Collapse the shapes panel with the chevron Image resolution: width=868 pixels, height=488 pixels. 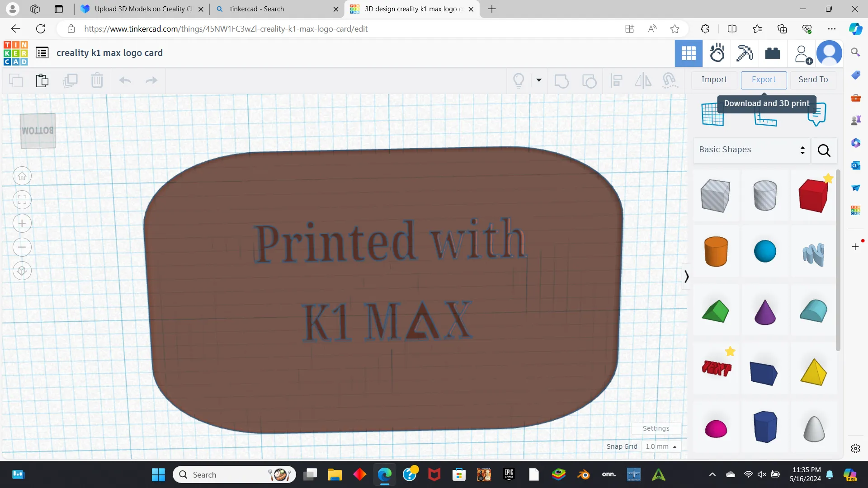pos(686,276)
